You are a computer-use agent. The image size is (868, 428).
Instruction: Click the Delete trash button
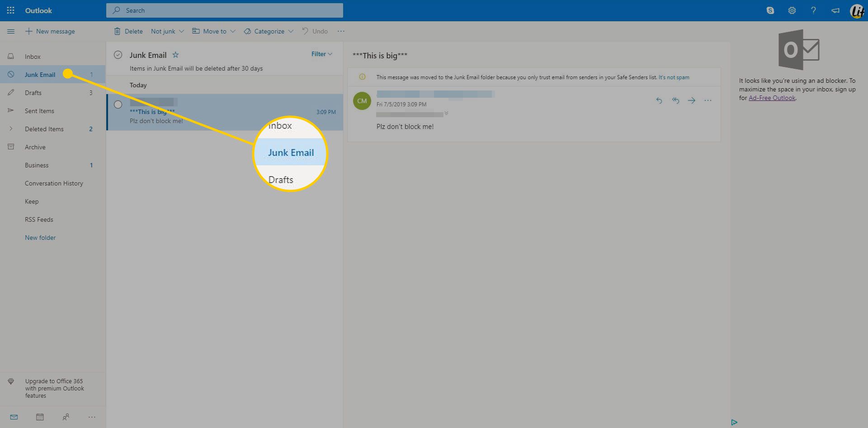pyautogui.click(x=128, y=31)
